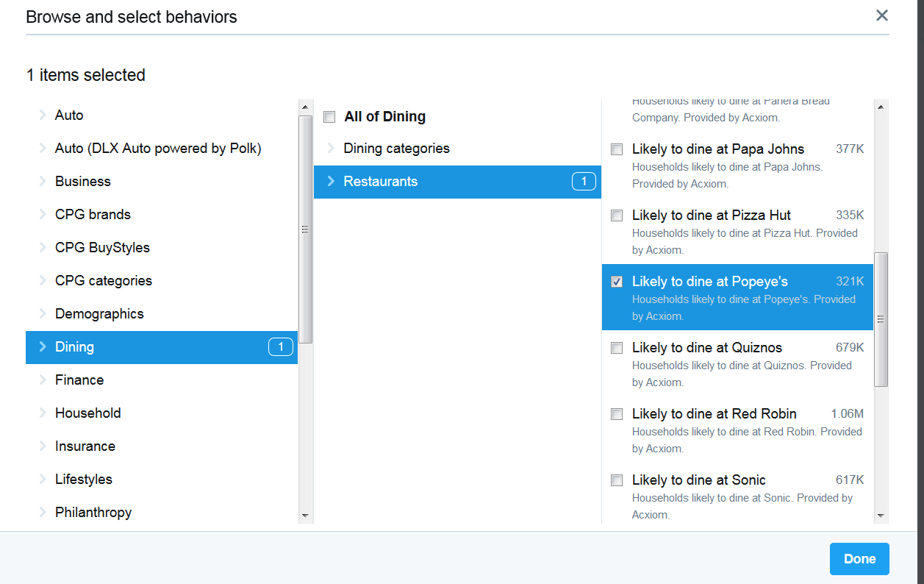
Task: Open the CPG brands category
Action: pyautogui.click(x=93, y=215)
